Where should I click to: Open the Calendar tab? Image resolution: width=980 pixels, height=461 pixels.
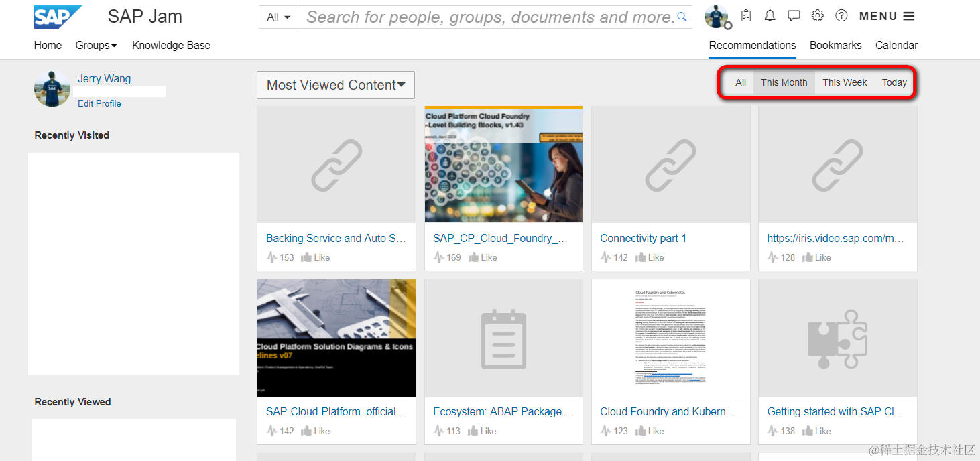coord(896,46)
